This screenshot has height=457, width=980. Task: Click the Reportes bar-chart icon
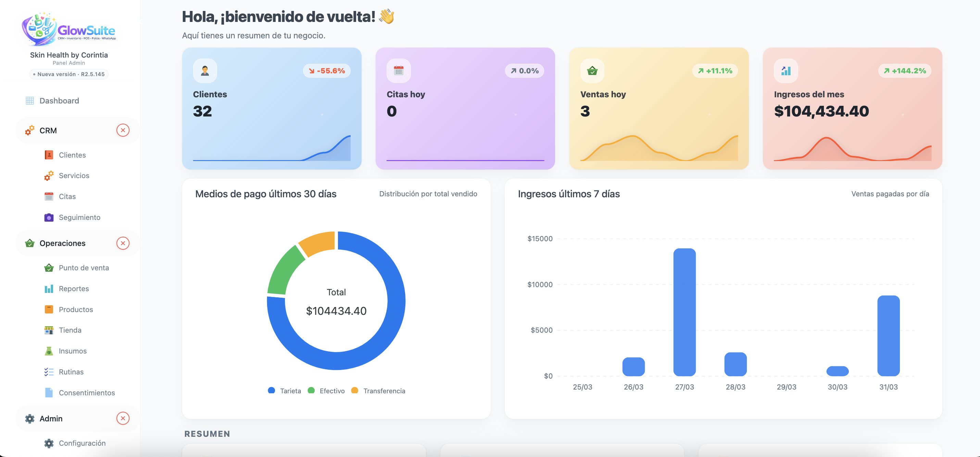[49, 289]
